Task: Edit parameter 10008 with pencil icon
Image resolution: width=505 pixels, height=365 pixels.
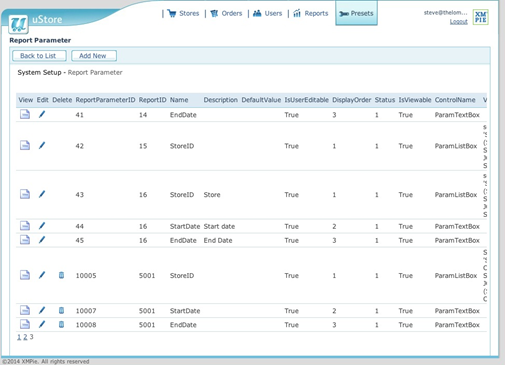Action: [x=42, y=324]
